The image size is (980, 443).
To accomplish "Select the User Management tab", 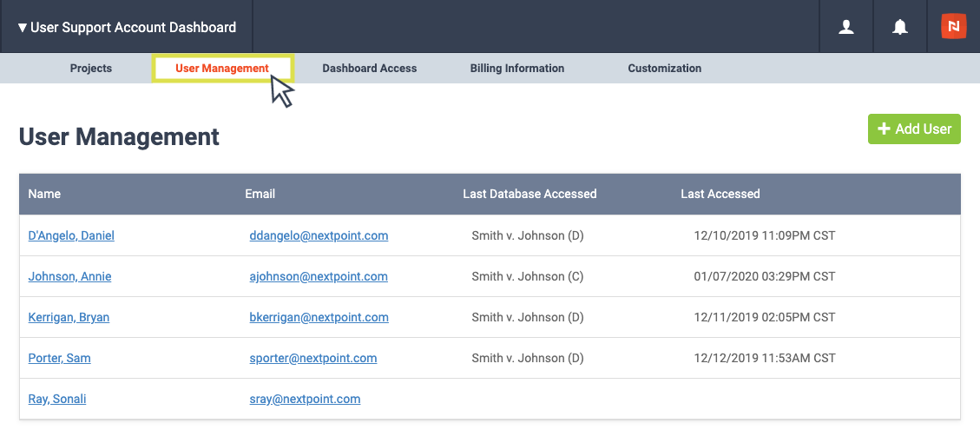I will (x=222, y=68).
